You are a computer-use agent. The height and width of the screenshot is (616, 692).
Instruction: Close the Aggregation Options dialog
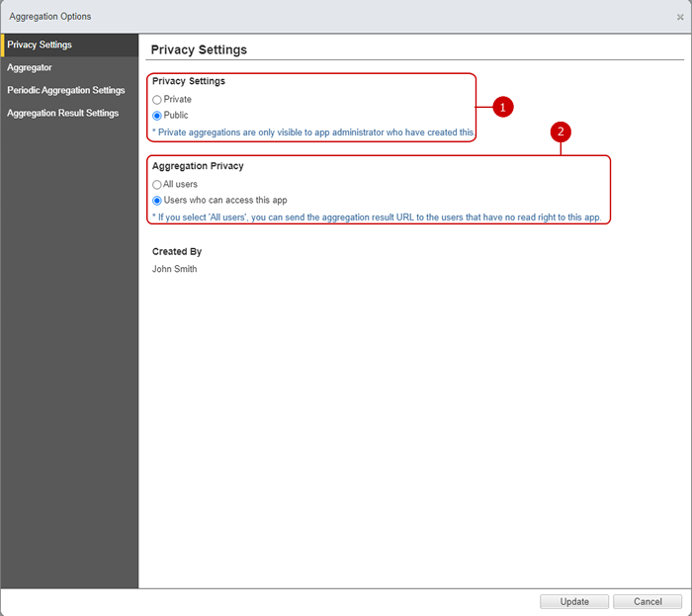pyautogui.click(x=680, y=17)
